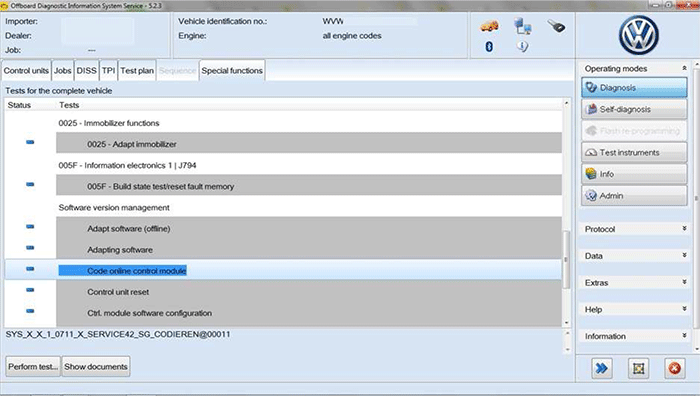Switch to Self-diagnosis mode
This screenshot has width=700, height=396.
[634, 109]
